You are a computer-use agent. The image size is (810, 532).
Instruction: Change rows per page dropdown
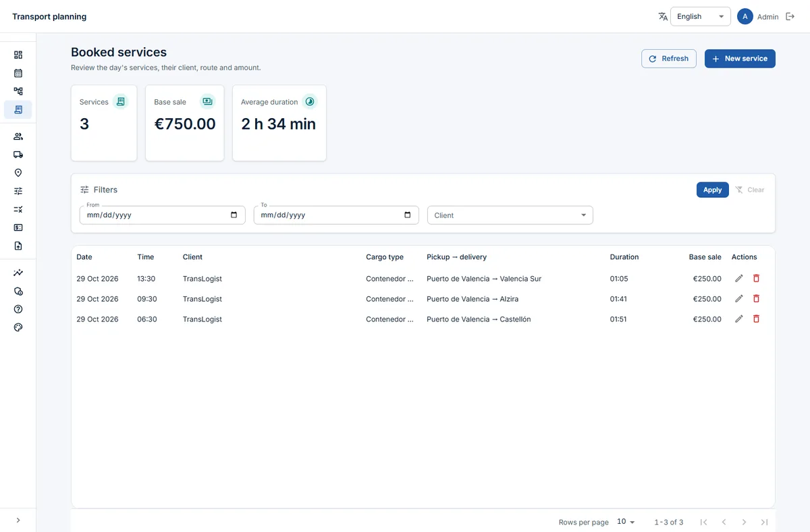click(x=626, y=522)
